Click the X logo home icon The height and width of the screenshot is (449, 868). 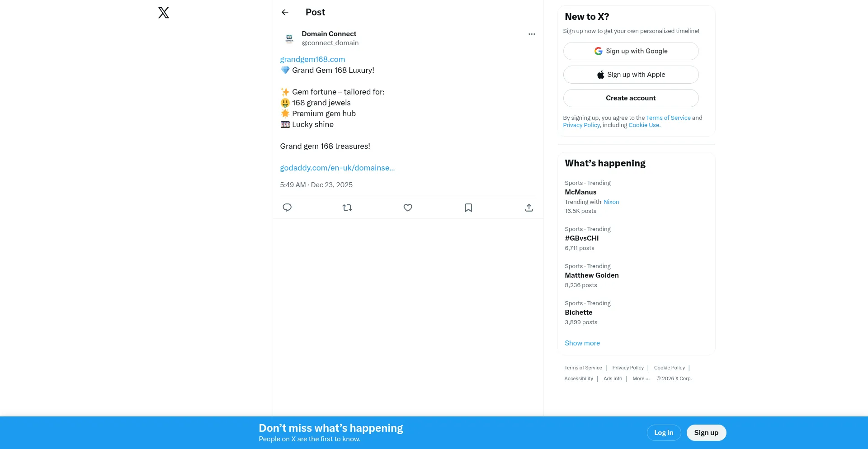tap(164, 13)
